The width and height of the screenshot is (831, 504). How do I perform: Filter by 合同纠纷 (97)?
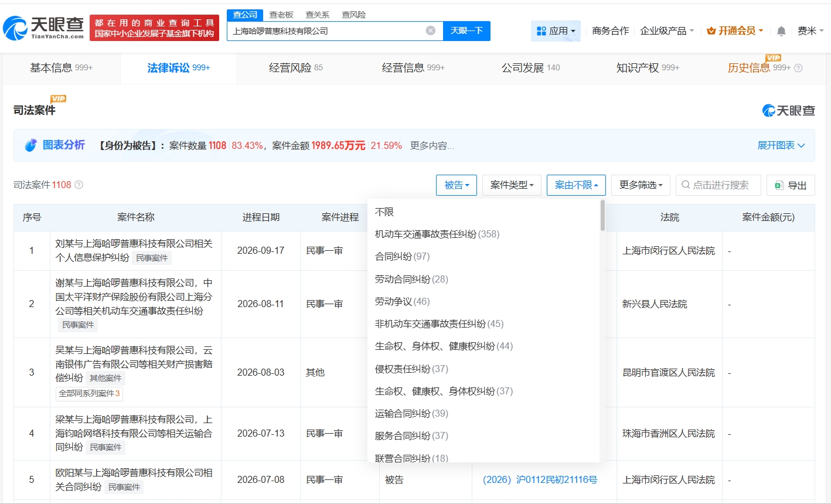point(483,257)
